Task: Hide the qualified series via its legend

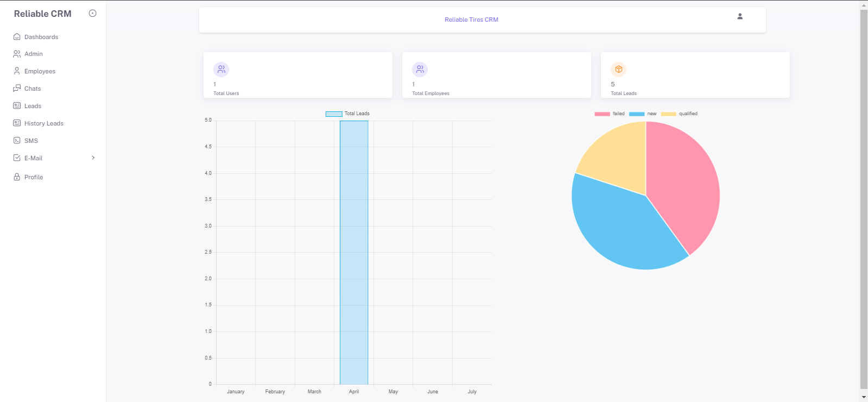Action: point(680,114)
